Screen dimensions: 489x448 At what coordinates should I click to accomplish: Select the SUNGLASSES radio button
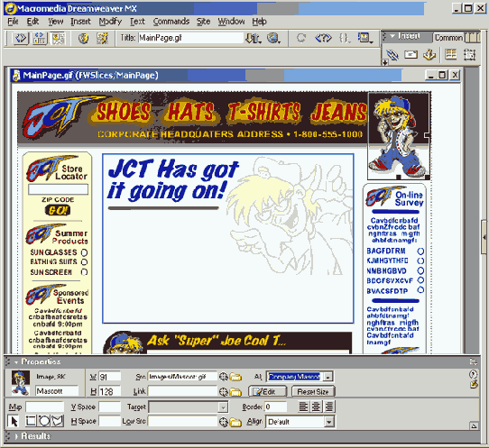[84, 252]
